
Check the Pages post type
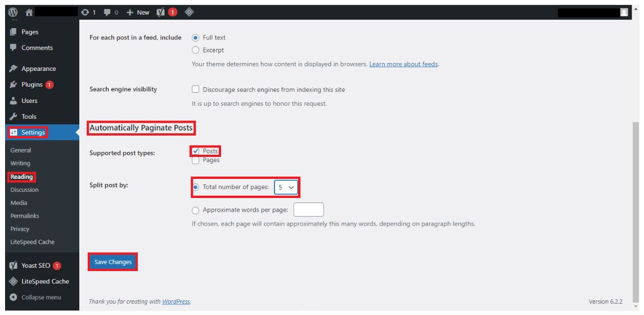(x=196, y=160)
